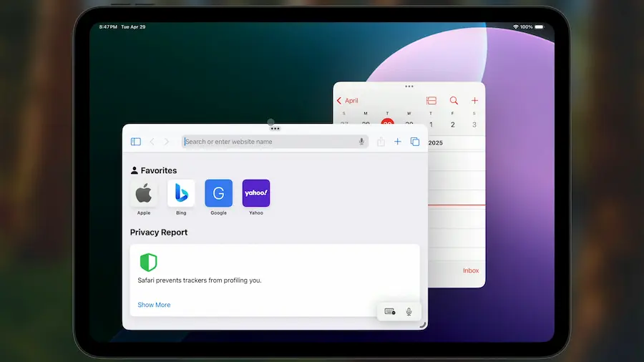
Task: Start dictation from the floating microphone
Action: (409, 311)
